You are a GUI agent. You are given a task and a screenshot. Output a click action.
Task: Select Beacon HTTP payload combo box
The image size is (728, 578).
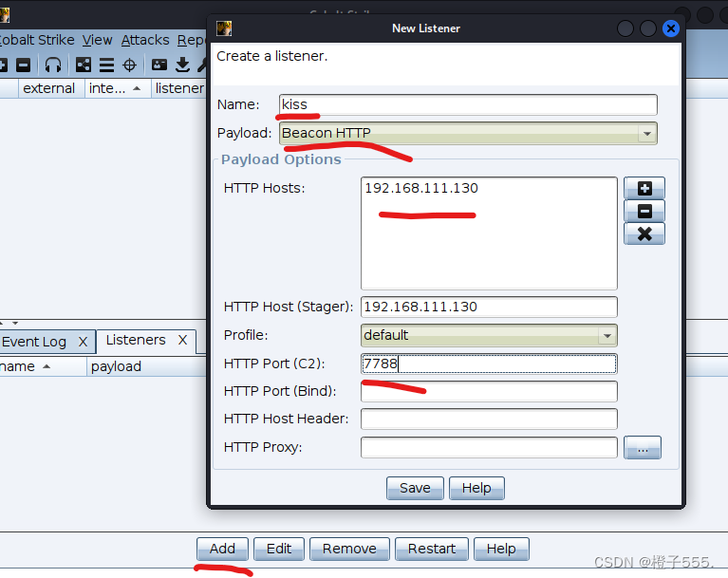(x=468, y=133)
